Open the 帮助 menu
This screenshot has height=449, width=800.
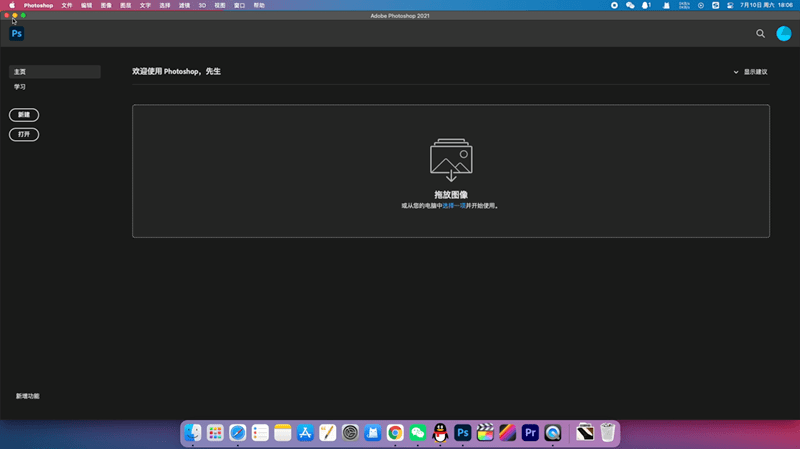259,5
